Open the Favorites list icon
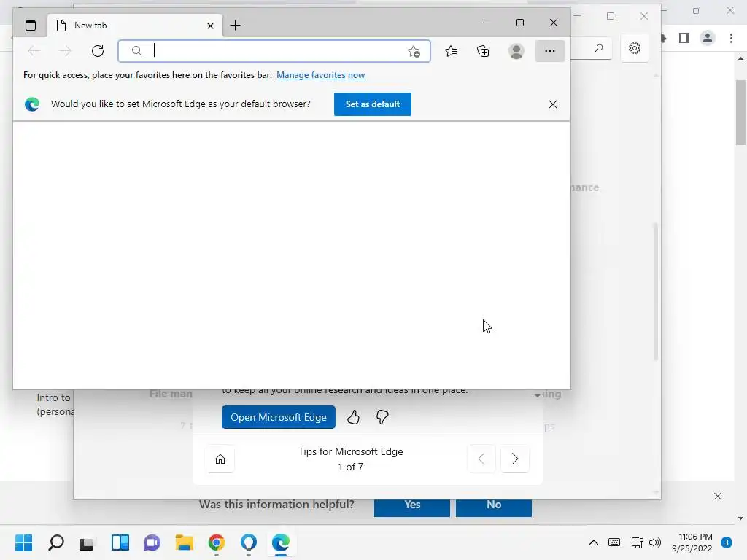This screenshot has width=747, height=560. tap(451, 51)
